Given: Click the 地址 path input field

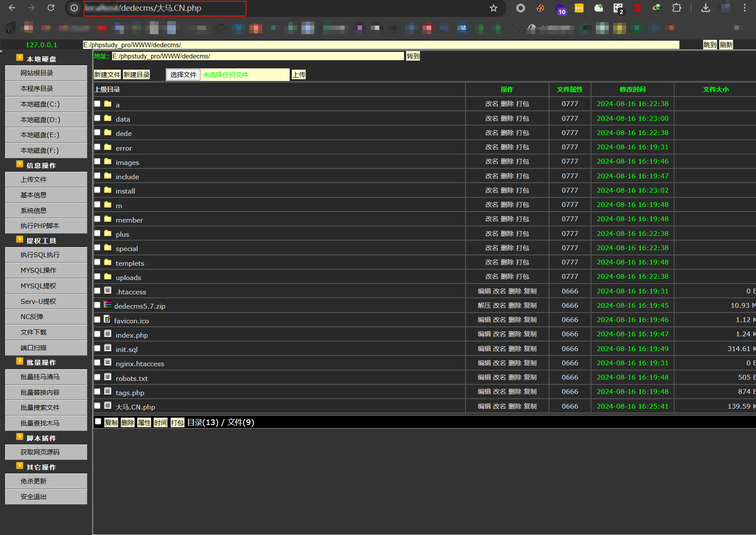Looking at the screenshot, I should (x=258, y=56).
